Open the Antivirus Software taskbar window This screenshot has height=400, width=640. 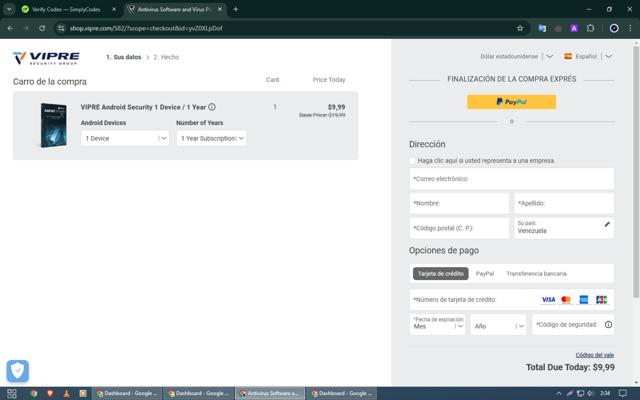tap(269, 393)
